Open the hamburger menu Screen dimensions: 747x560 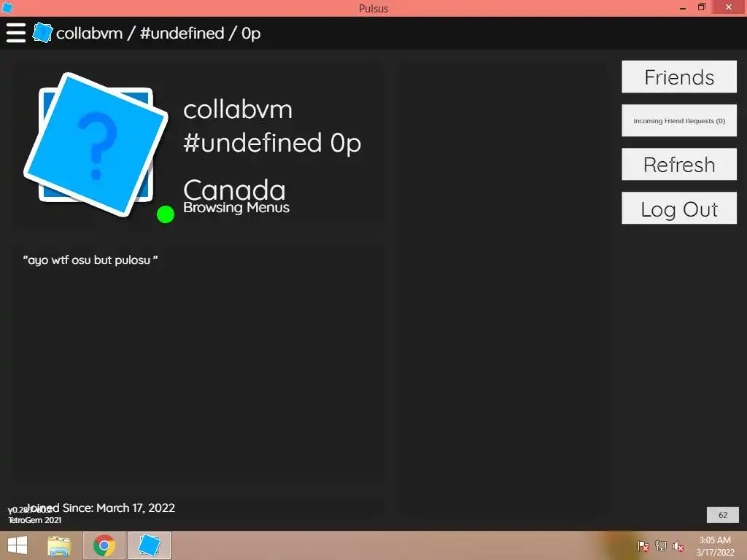pyautogui.click(x=16, y=33)
